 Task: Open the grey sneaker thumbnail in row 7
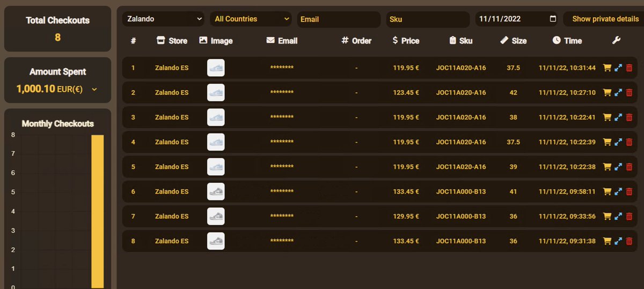pyautogui.click(x=216, y=216)
